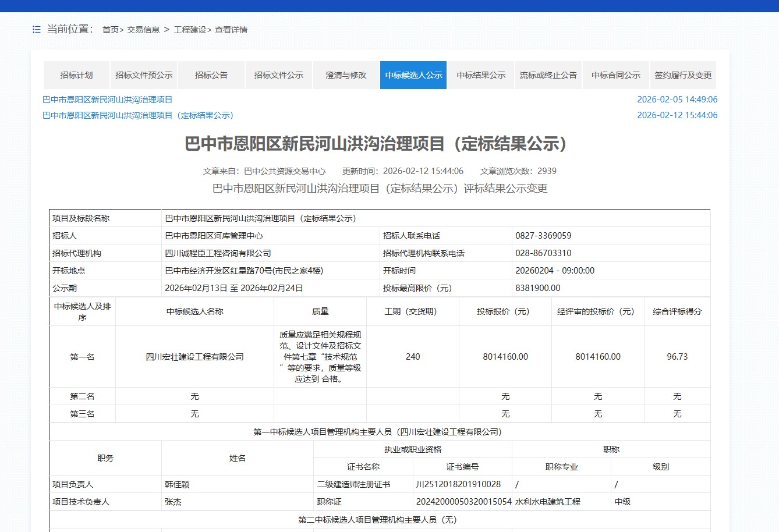Screen dimensions: 779x532
Task: Switch to the 招标文件预公示 tab
Action: click(144, 75)
